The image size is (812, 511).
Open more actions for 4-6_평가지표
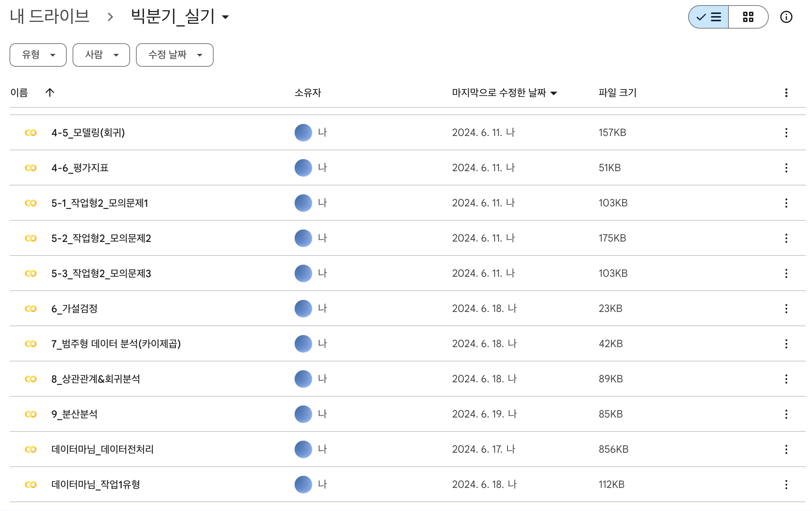(x=786, y=168)
